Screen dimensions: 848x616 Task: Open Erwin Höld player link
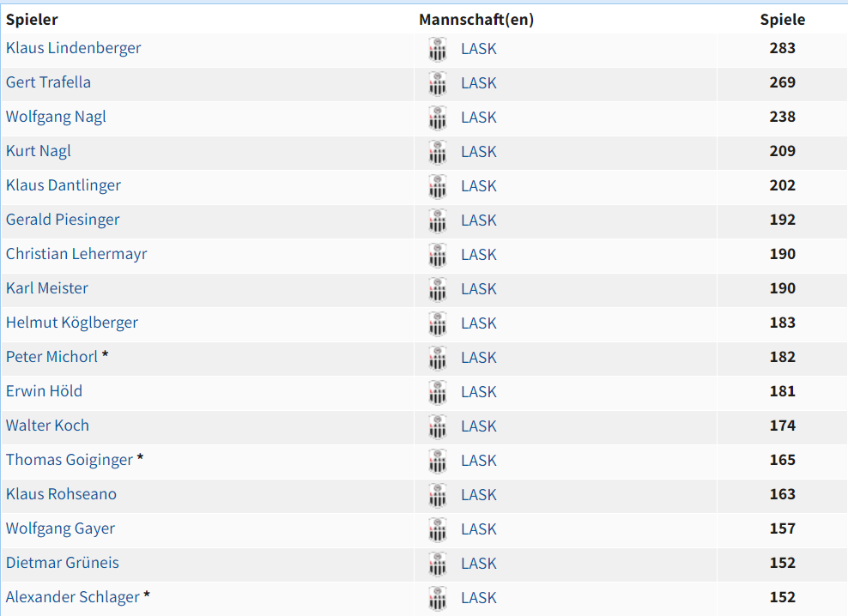(x=44, y=391)
